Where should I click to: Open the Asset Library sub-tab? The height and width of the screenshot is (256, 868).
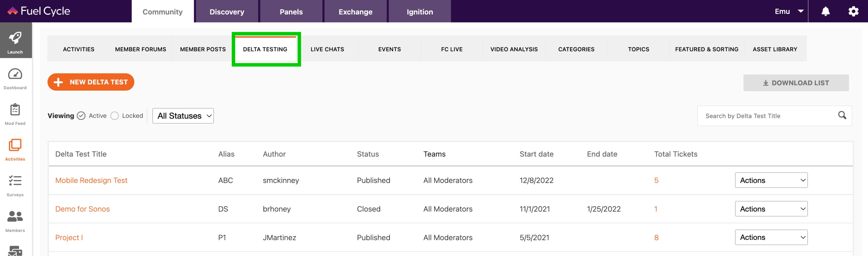(775, 49)
